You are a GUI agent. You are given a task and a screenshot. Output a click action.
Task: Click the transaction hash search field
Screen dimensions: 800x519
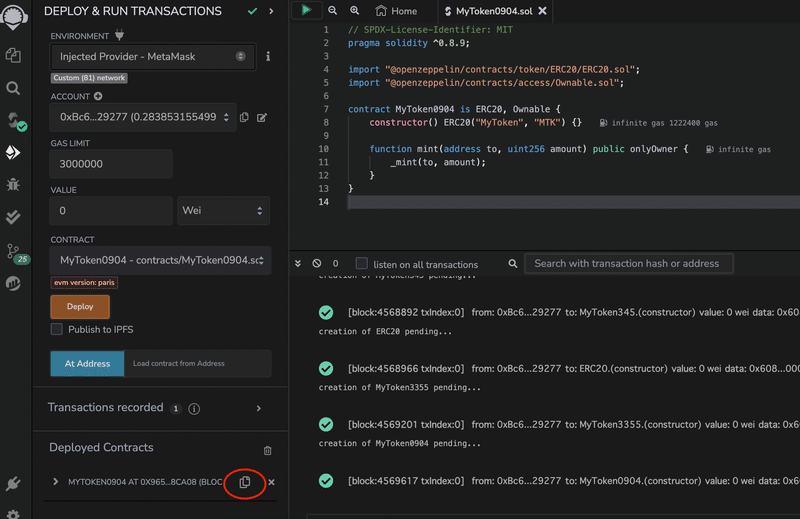(x=629, y=263)
